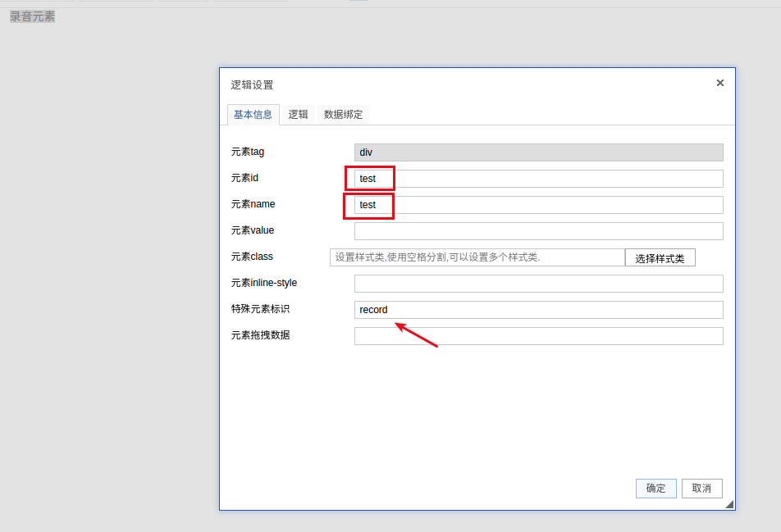Click the 元素id label
This screenshot has width=781, height=532.
[244, 178]
